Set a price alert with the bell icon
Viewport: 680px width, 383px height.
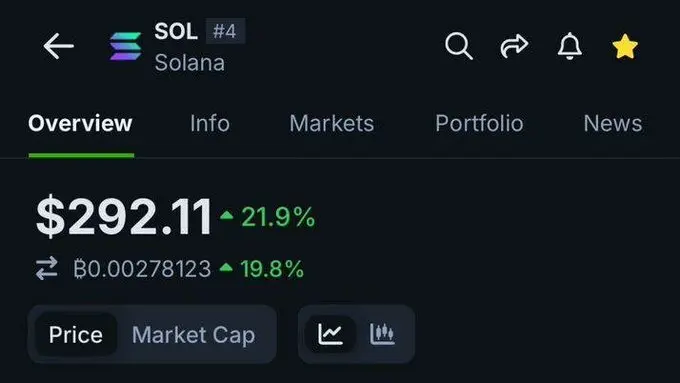569,46
